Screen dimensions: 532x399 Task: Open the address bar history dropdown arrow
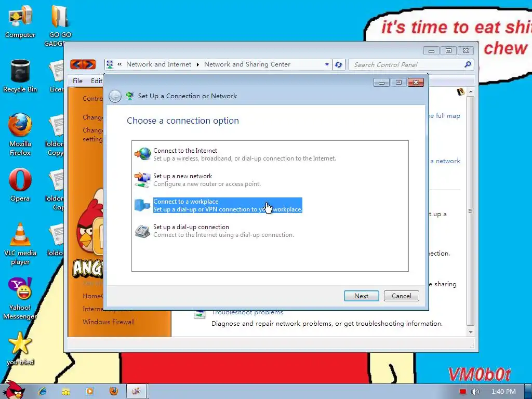(x=327, y=64)
